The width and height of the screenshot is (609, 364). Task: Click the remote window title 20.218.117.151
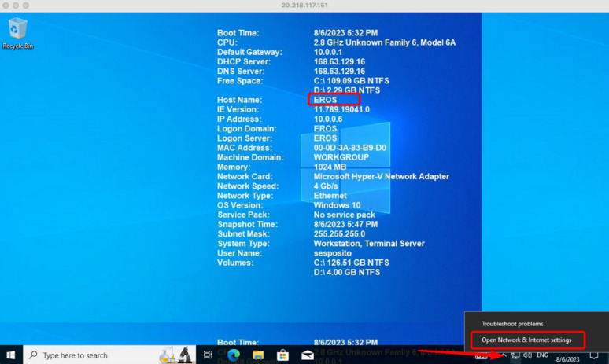coord(304,5)
